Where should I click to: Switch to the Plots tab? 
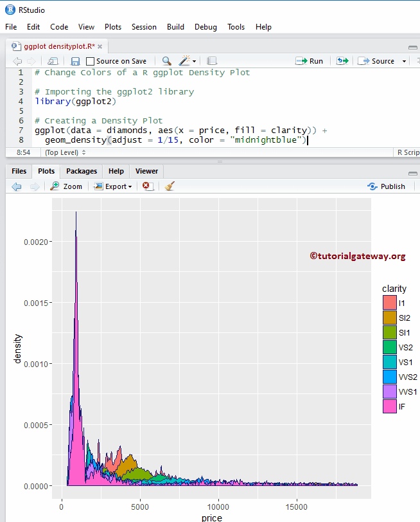(x=46, y=171)
